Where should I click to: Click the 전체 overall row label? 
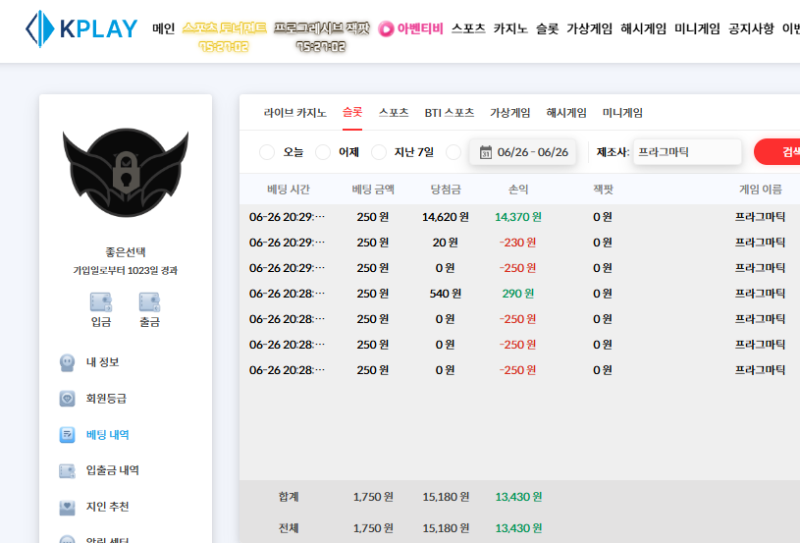288,529
